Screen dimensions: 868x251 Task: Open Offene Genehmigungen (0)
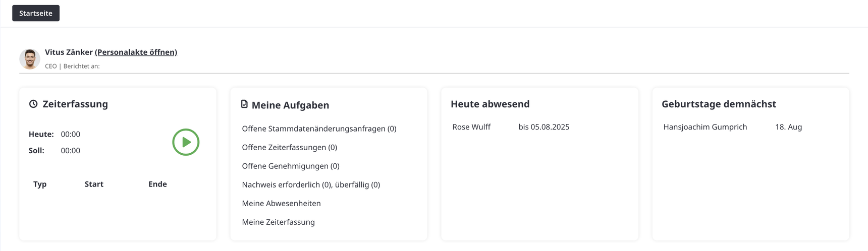click(291, 166)
